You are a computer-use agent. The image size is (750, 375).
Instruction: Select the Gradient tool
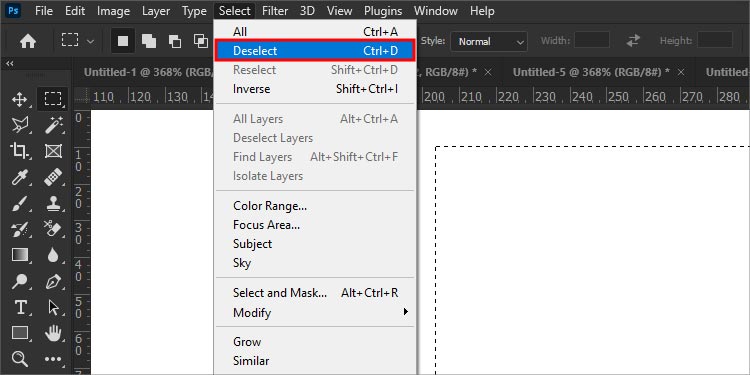click(20, 255)
